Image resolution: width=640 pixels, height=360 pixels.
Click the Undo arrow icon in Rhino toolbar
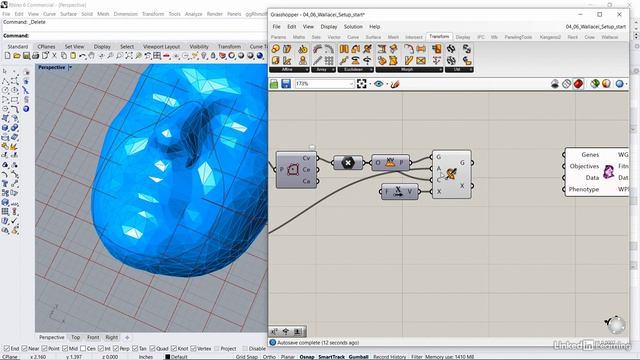tap(83, 56)
